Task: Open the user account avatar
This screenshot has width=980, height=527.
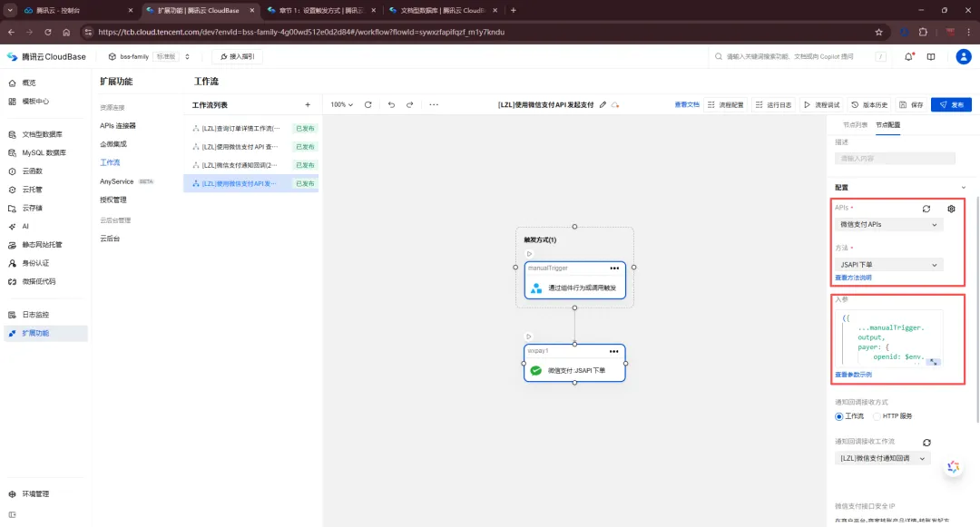Action: point(964,56)
